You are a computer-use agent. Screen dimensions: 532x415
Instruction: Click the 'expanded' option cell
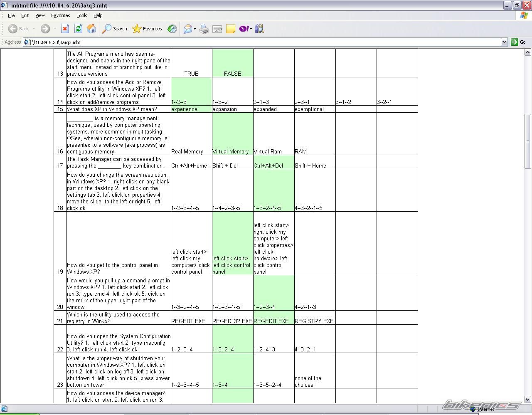274,109
